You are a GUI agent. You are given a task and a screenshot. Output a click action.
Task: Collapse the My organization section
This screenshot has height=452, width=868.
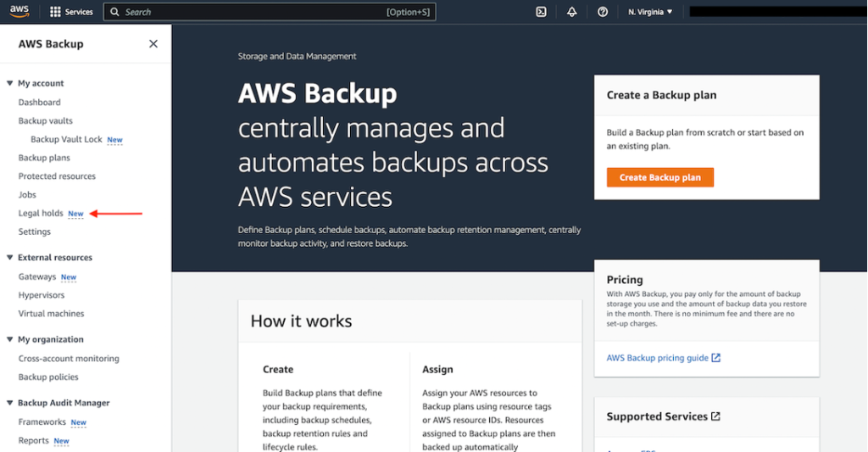point(9,339)
